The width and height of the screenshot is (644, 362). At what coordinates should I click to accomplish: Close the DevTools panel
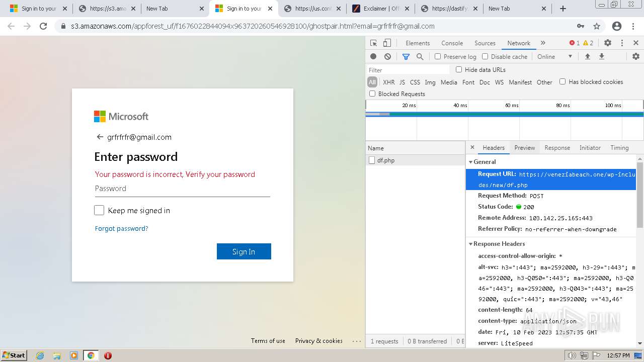click(636, 43)
